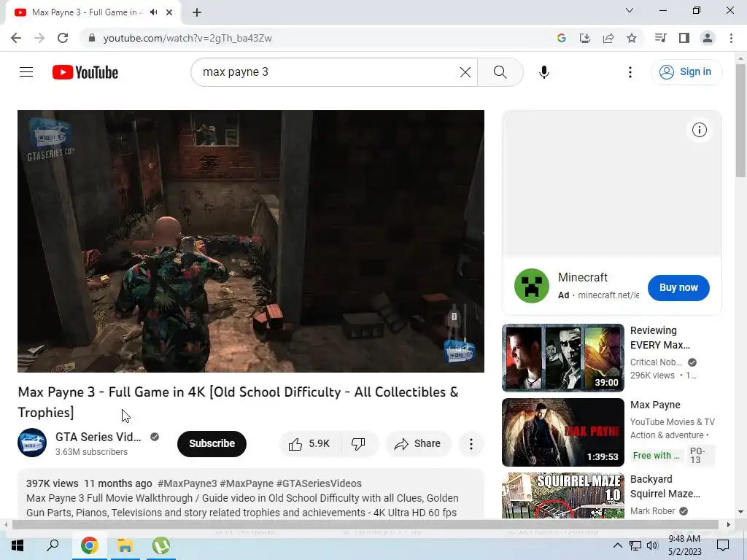Screen dimensions: 747x560
Task: Open Windows Start menu
Action: tap(18, 545)
